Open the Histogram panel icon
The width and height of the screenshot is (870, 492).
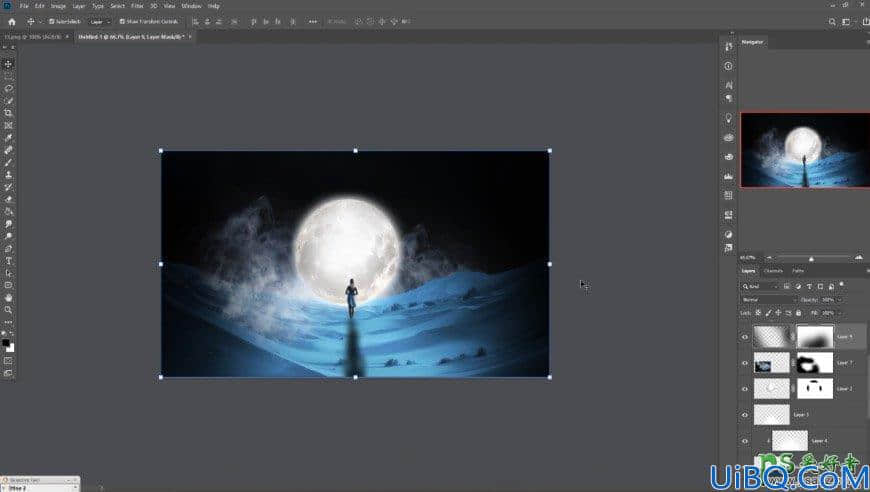point(729,176)
